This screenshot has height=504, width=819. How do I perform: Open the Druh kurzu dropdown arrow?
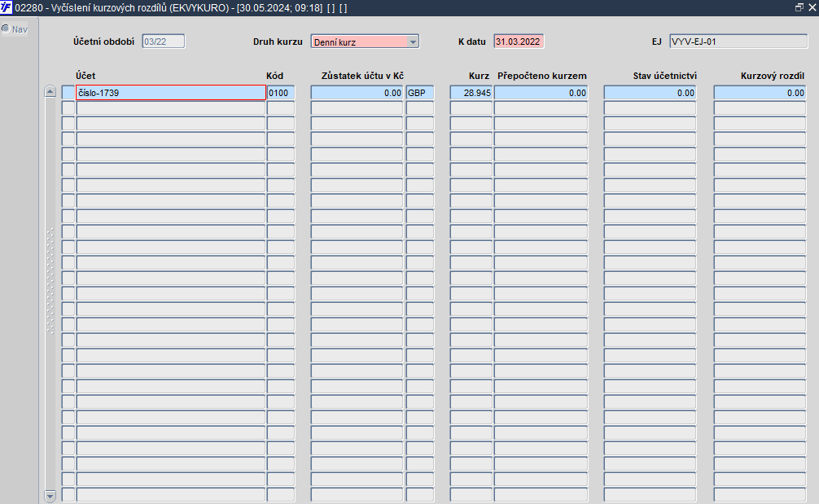point(413,42)
